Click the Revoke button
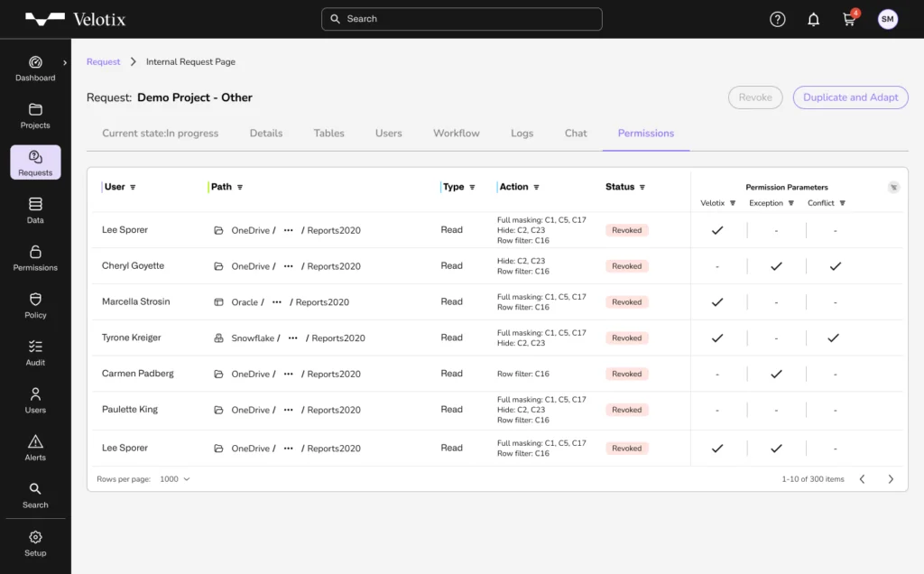Viewport: 924px width, 574px height. (x=755, y=97)
